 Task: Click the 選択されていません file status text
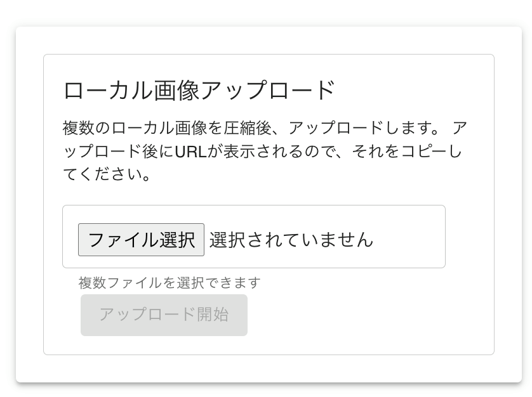[291, 240]
